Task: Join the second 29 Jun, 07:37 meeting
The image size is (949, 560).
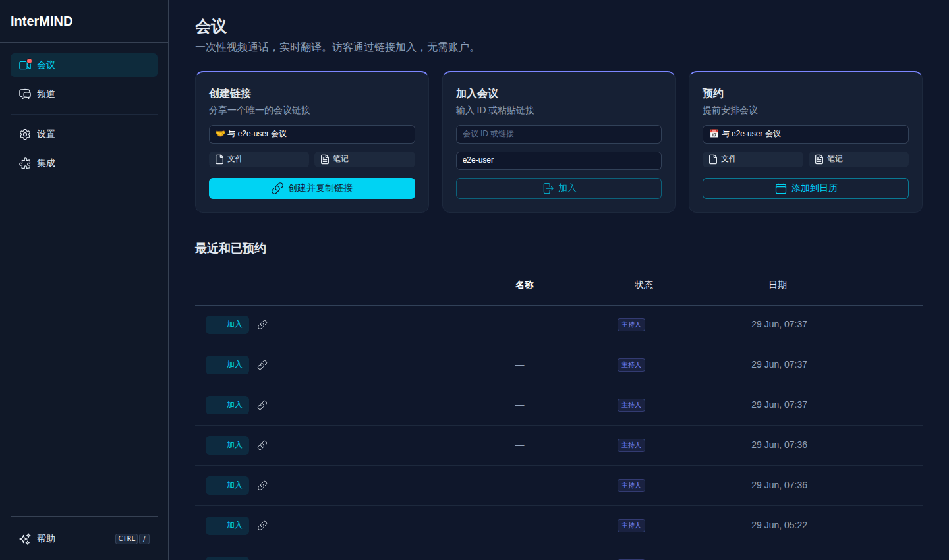Action: (x=227, y=365)
